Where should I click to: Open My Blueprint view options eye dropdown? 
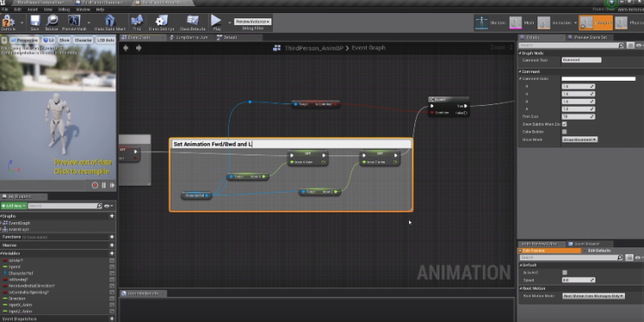pyautogui.click(x=108, y=206)
